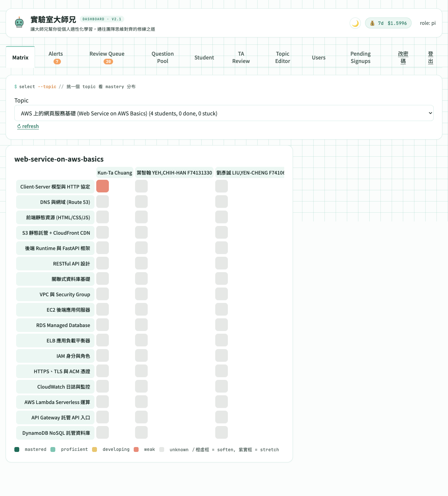Screen dimensions: 448x496
Task: Click the role: pi label
Action: pyautogui.click(x=428, y=23)
